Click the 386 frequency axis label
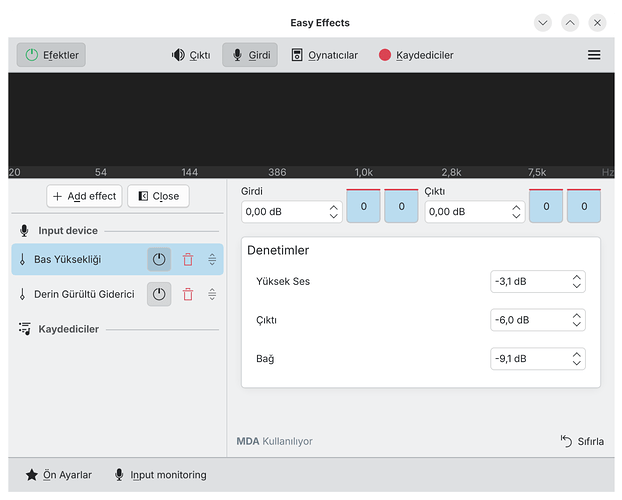This screenshot has width=622, height=500. (x=277, y=172)
